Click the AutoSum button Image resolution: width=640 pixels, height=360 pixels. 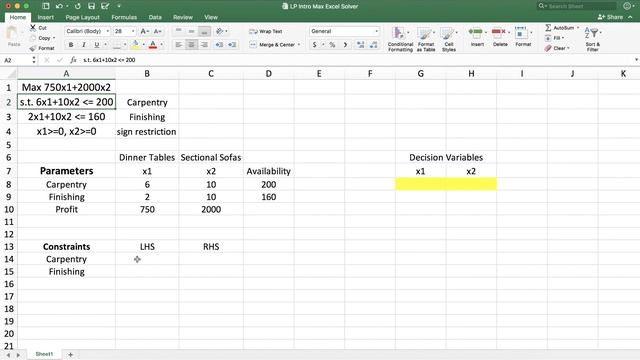(559, 28)
